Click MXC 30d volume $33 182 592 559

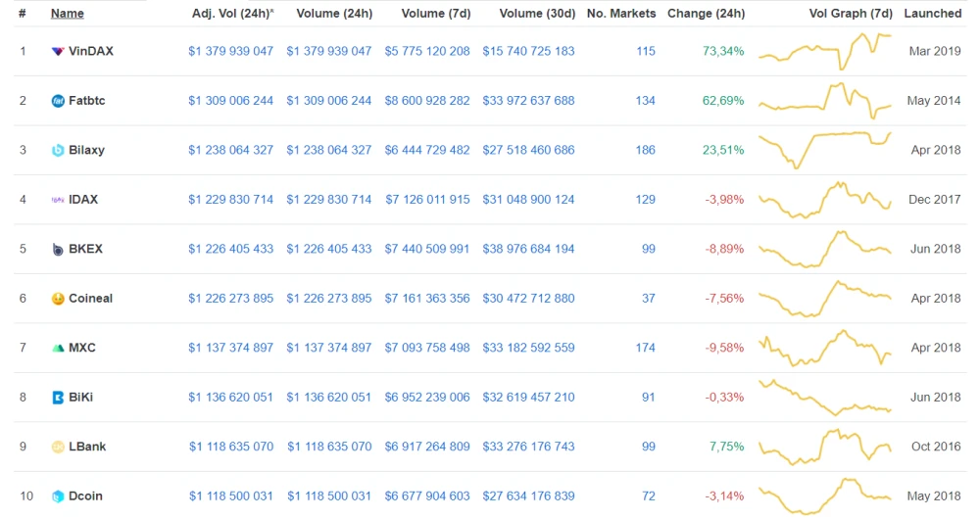coord(528,348)
